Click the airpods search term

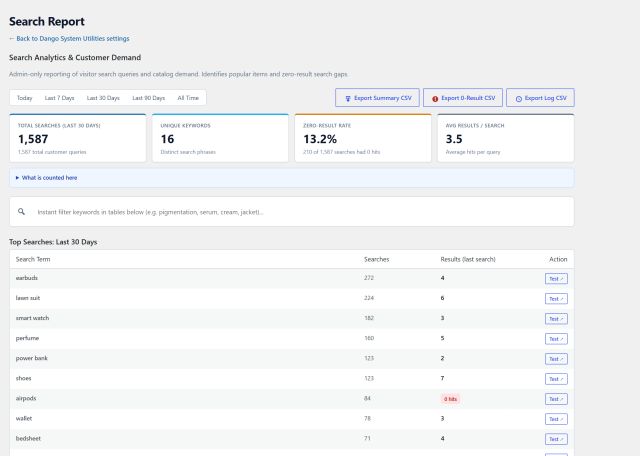point(26,398)
